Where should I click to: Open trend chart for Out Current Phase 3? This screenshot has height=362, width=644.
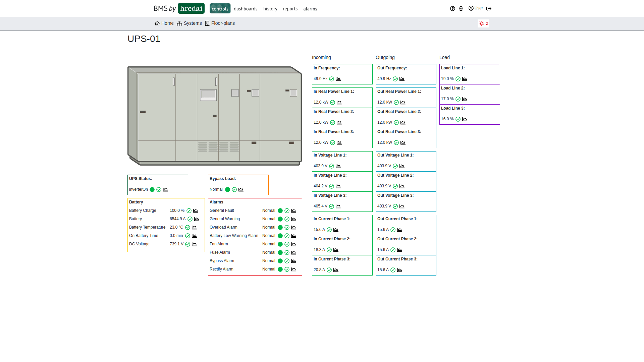click(x=399, y=270)
